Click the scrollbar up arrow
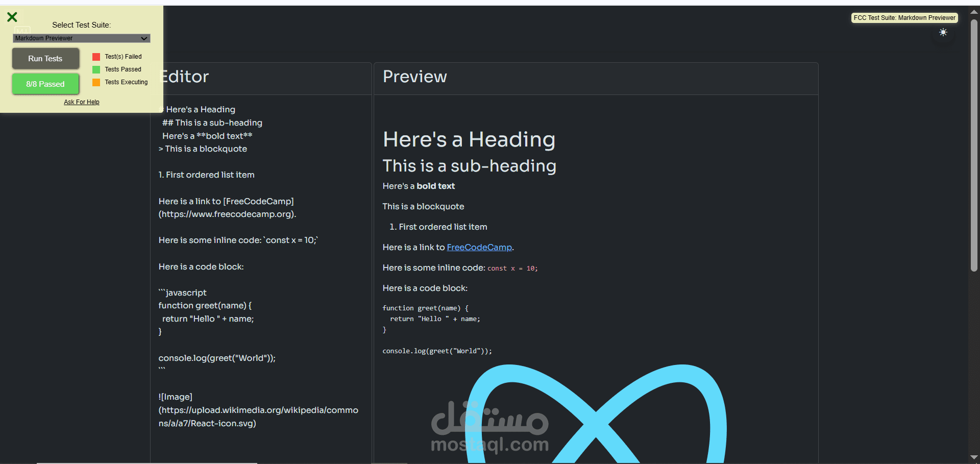Image resolution: width=980 pixels, height=464 pixels. 974,11
